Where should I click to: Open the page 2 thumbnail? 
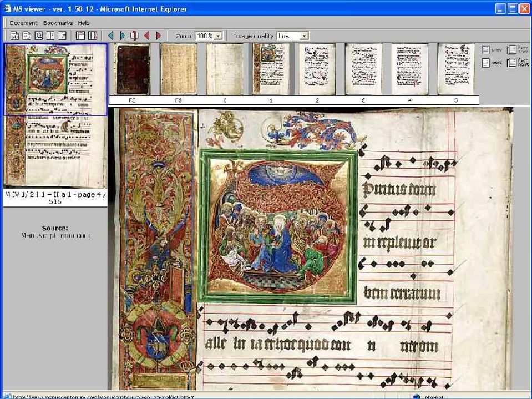click(x=317, y=69)
